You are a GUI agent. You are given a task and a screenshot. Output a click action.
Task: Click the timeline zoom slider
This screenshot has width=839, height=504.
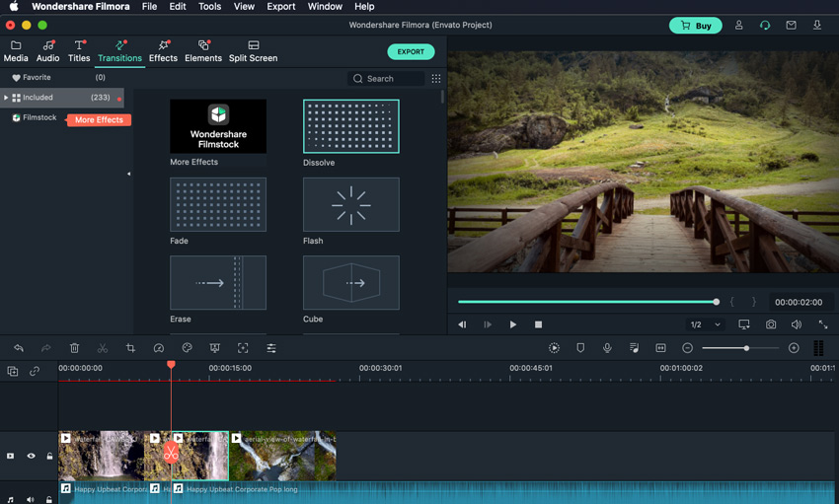[x=740, y=348]
